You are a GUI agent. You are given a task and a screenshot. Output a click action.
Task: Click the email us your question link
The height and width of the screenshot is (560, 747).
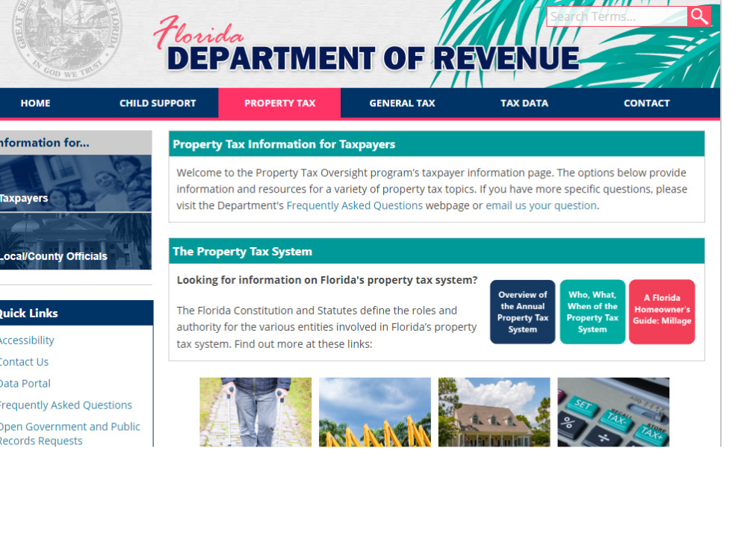point(541,205)
